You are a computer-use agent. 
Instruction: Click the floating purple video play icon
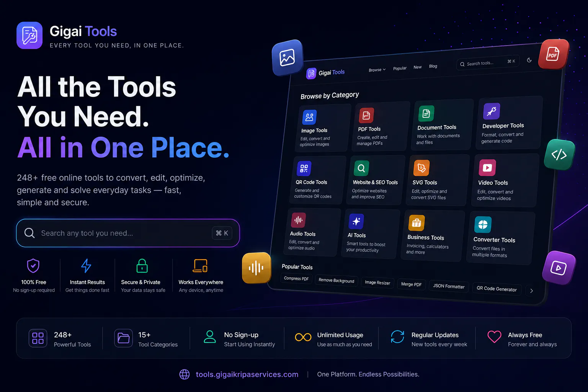[x=559, y=268]
